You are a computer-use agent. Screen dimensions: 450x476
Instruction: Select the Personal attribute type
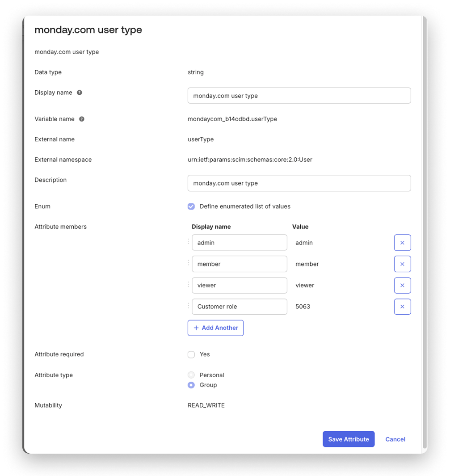point(191,375)
